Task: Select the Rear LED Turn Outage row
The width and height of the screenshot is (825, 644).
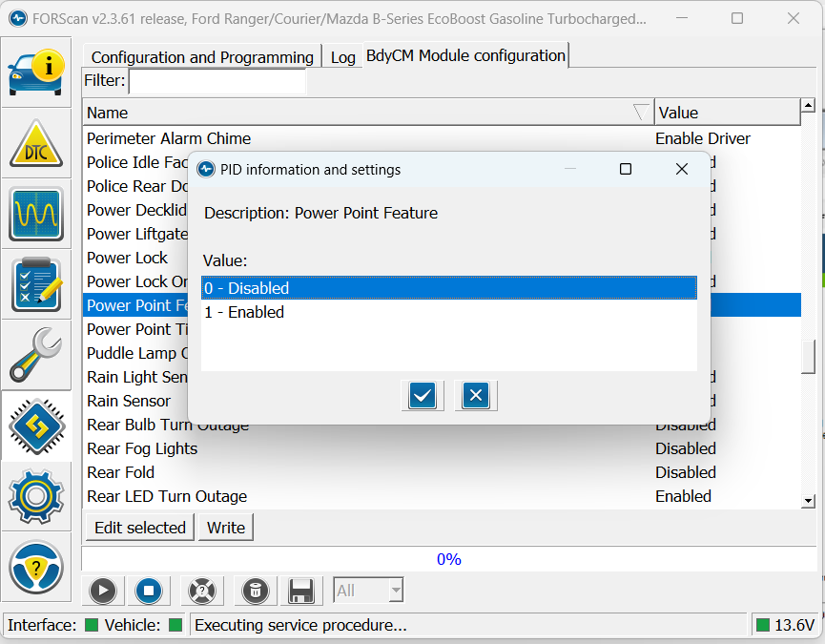Action: pos(442,496)
